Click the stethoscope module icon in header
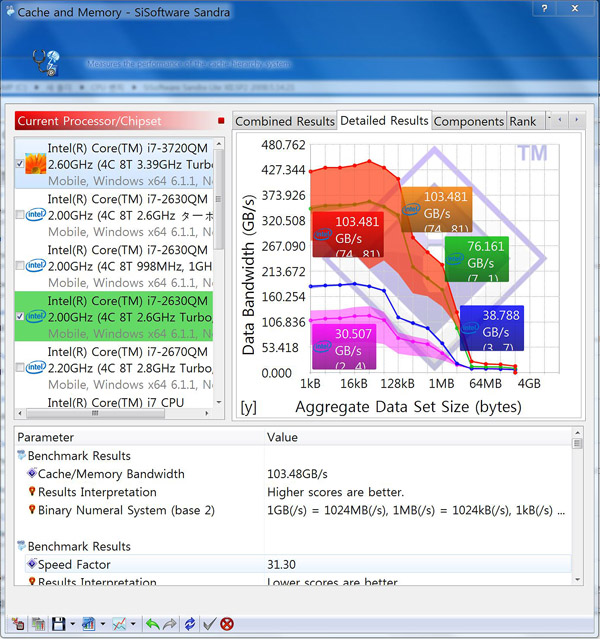The height and width of the screenshot is (639, 600). (46, 63)
